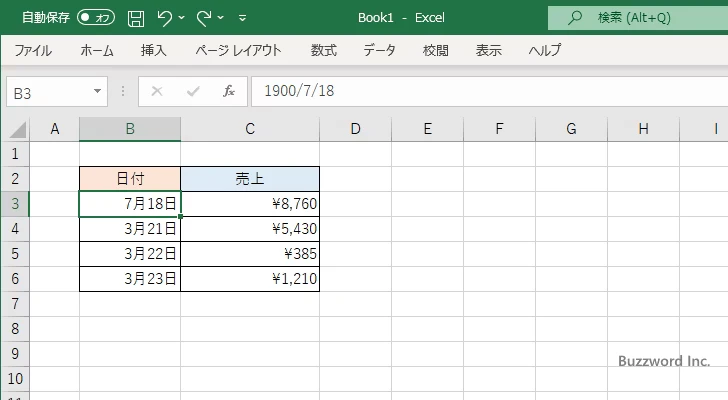Image resolution: width=728 pixels, height=400 pixels.
Task: Select the cell showing 3月22日
Action: coord(130,254)
